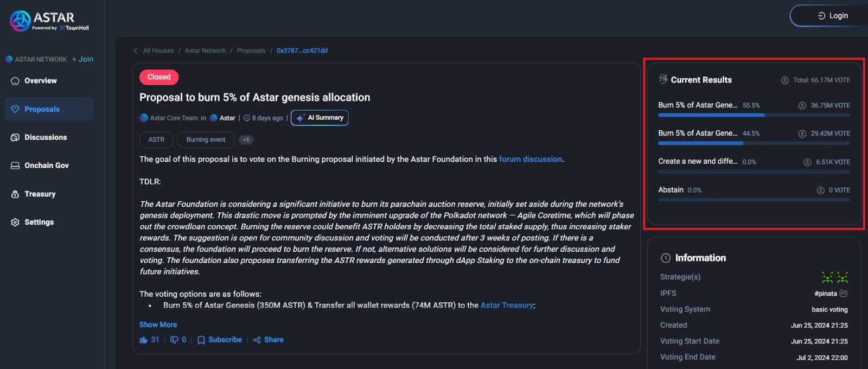The height and width of the screenshot is (369, 868).
Task: Click the Astar logo in the sidebar
Action: (x=49, y=21)
